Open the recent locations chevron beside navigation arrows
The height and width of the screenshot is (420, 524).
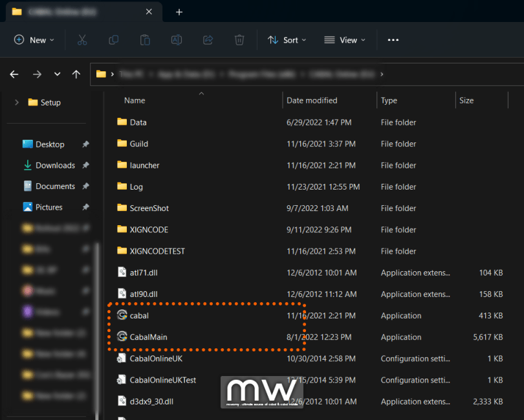(57, 74)
